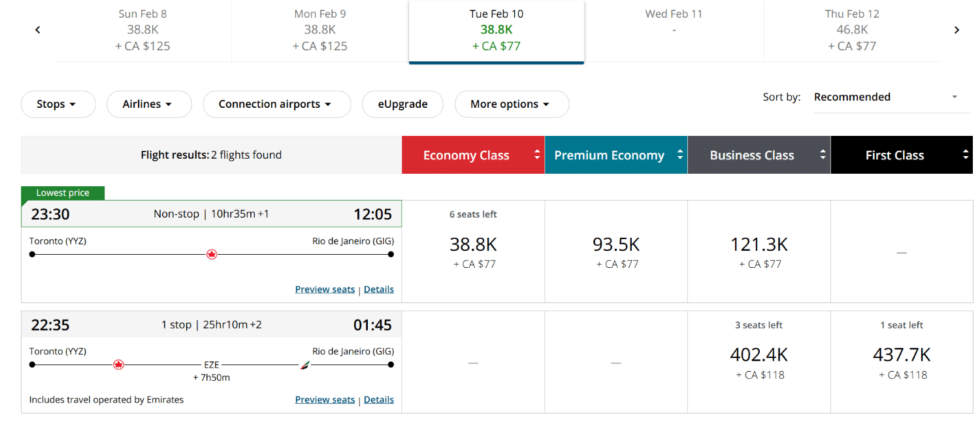The height and width of the screenshot is (422, 980).
Task: Open Preview seats for the non-stop flight
Action: coord(325,289)
